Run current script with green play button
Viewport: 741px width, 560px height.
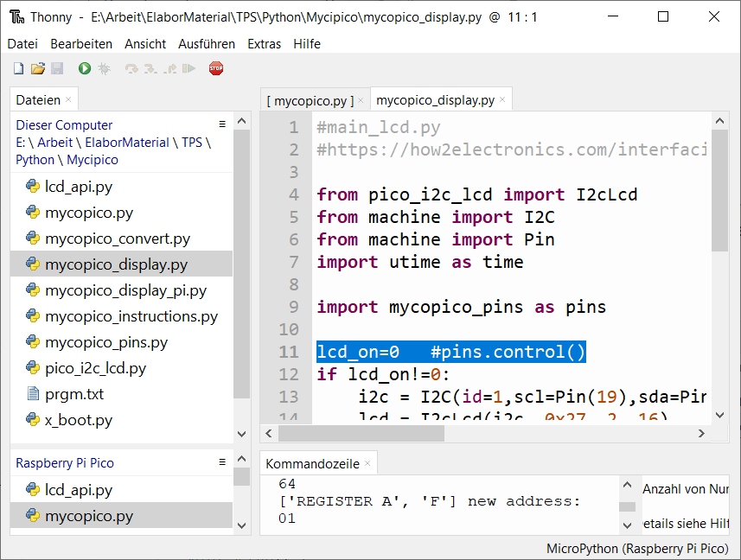coord(84,68)
